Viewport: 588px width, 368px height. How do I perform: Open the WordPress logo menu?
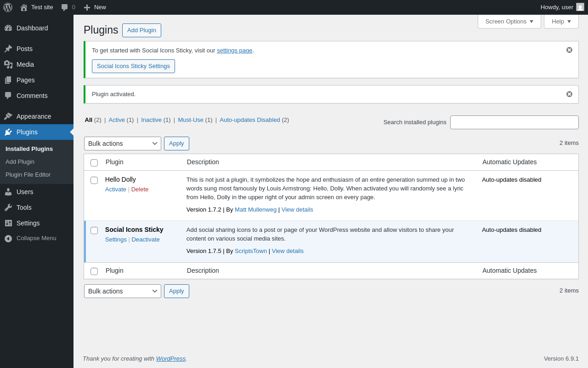[8, 7]
